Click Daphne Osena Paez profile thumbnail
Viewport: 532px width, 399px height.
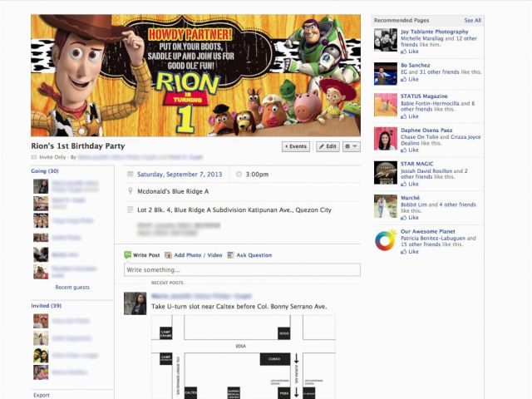[386, 139]
